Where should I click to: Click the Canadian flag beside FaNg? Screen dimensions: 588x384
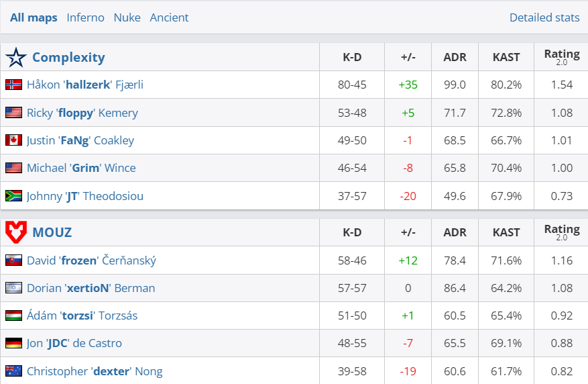[13, 140]
